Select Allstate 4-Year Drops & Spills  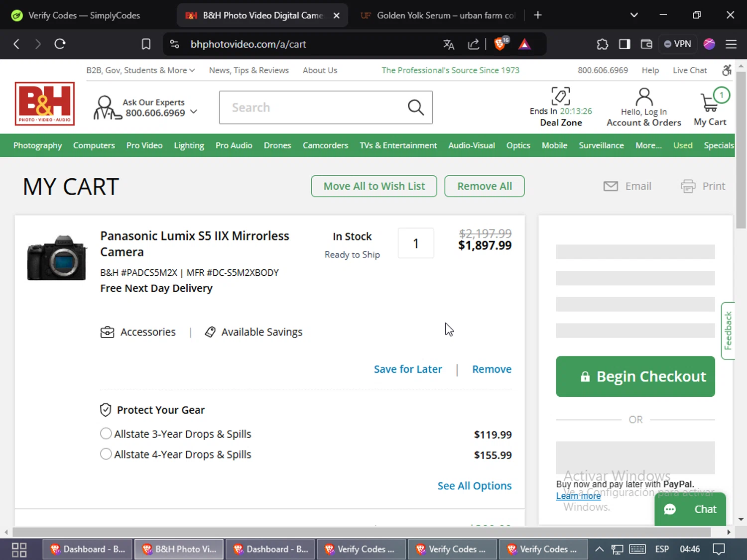coord(106,454)
